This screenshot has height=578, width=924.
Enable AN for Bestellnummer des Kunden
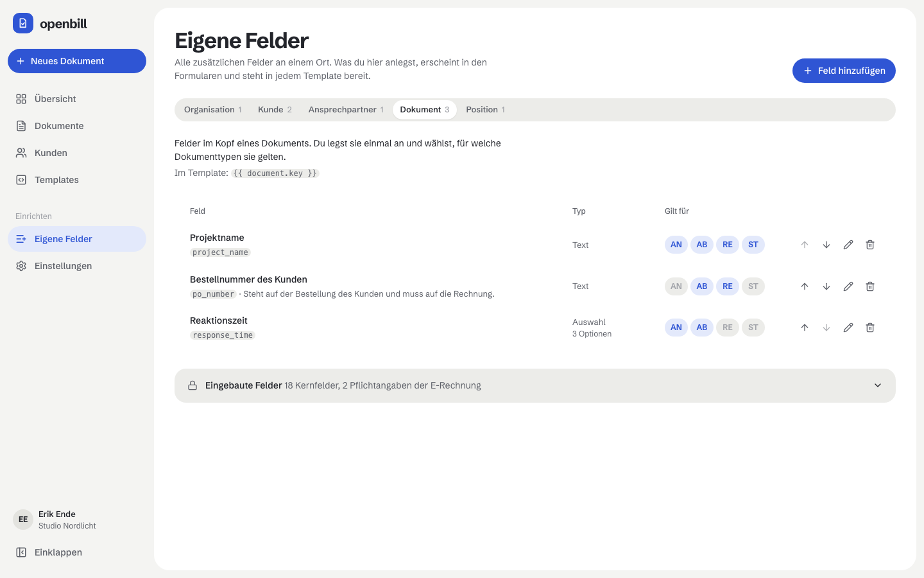pyautogui.click(x=676, y=286)
